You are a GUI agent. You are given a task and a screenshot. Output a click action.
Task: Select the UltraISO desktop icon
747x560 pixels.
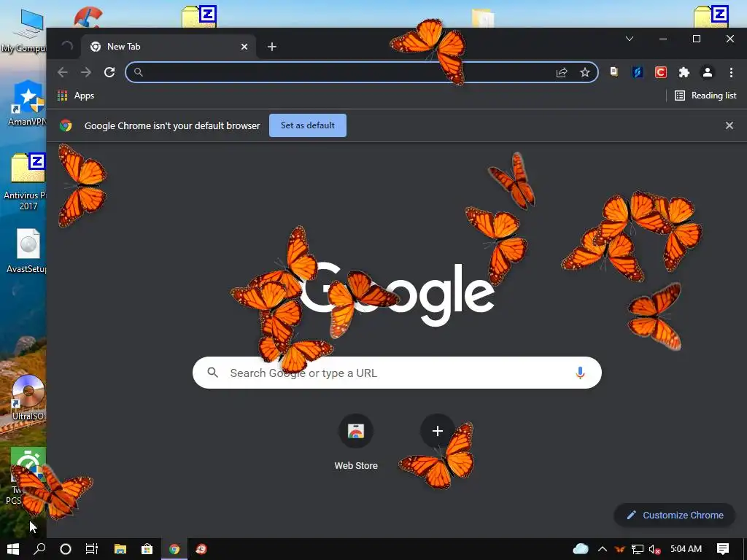point(28,398)
